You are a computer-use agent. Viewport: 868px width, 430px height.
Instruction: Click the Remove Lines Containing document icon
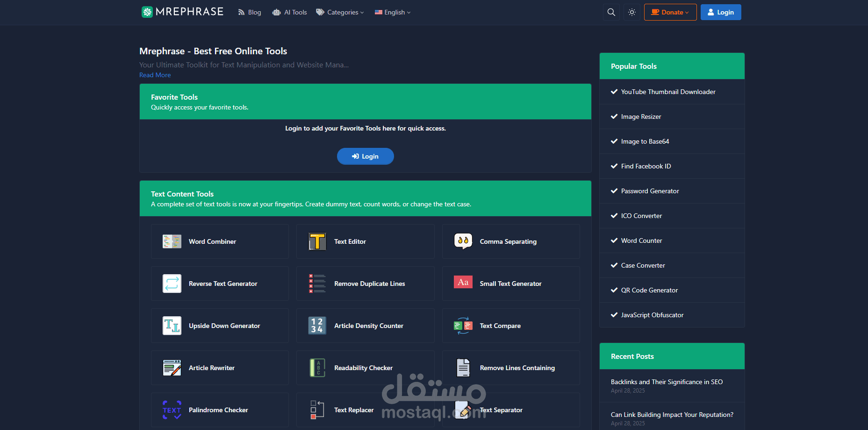point(463,368)
